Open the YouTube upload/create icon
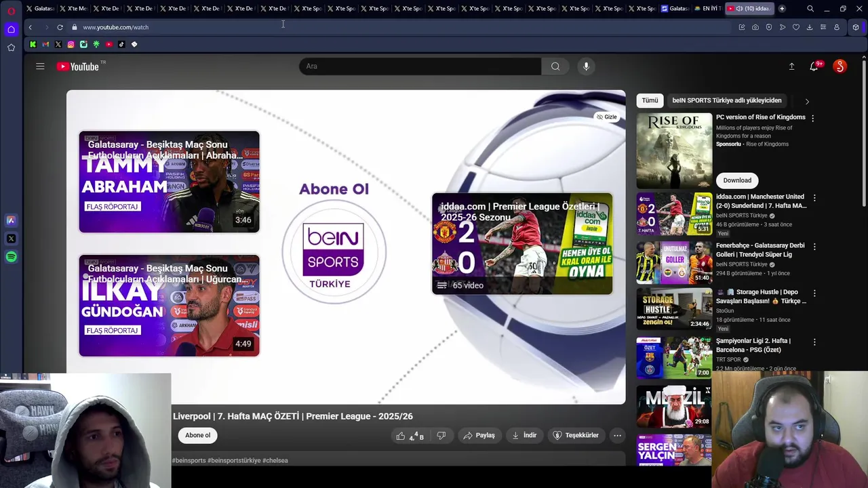 [x=791, y=66]
